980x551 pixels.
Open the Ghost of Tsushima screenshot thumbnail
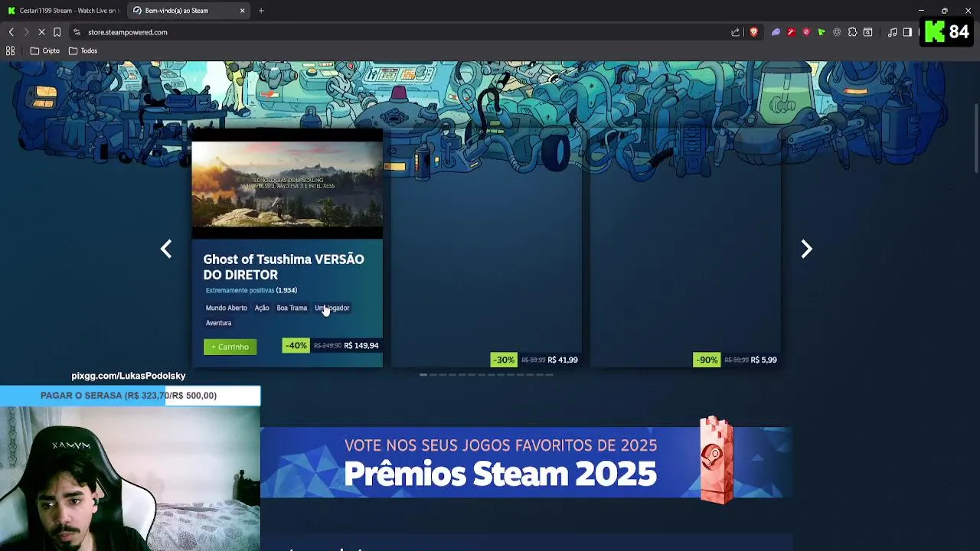(287, 184)
